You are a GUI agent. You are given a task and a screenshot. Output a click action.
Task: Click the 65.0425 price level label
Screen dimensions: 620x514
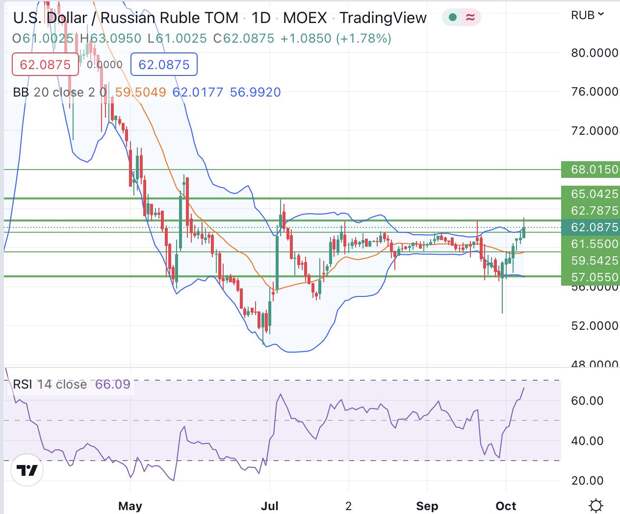tap(590, 194)
